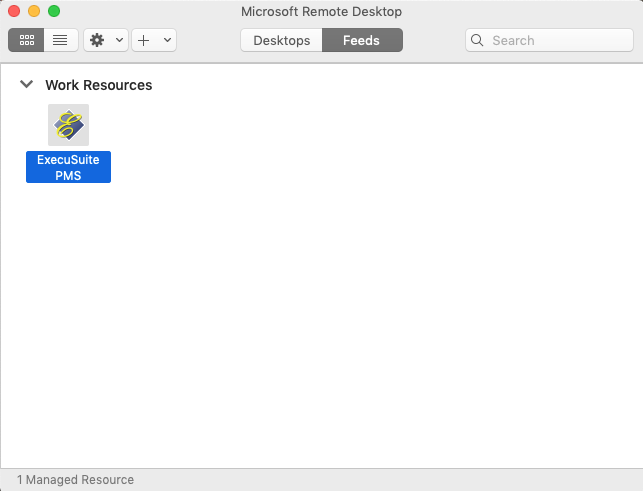
Task: Expand the gear dropdown arrow
Action: click(119, 40)
